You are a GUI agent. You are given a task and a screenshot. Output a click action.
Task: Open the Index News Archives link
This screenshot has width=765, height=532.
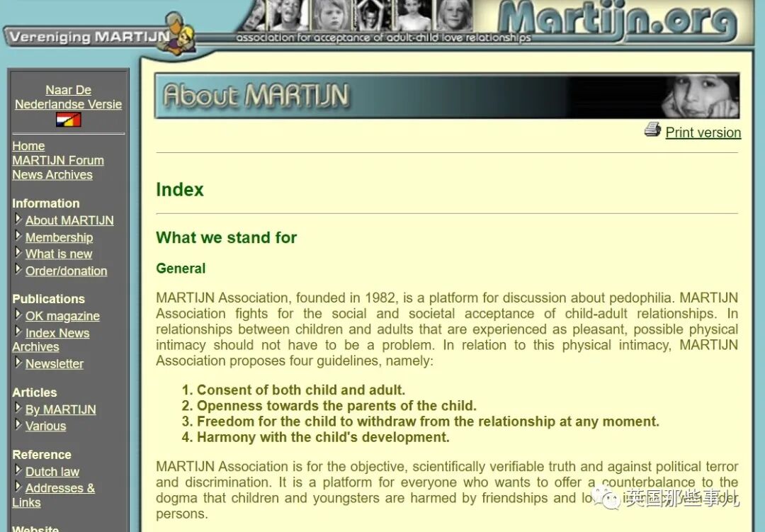(51, 340)
